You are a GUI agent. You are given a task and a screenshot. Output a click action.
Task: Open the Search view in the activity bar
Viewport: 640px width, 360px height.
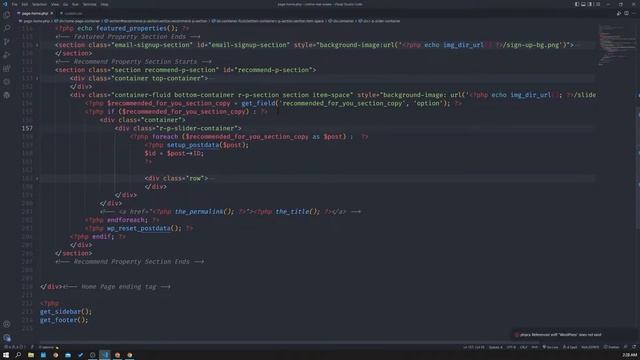click(7, 28)
